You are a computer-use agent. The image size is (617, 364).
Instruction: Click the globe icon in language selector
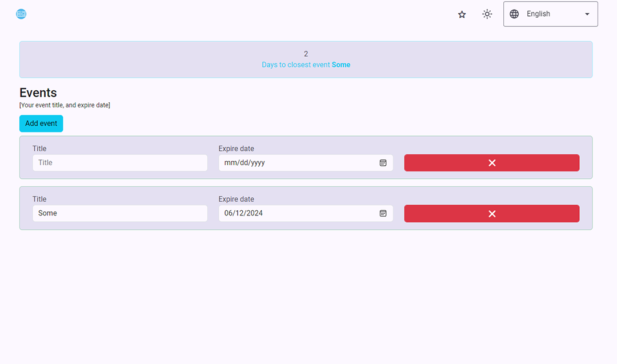click(x=514, y=14)
